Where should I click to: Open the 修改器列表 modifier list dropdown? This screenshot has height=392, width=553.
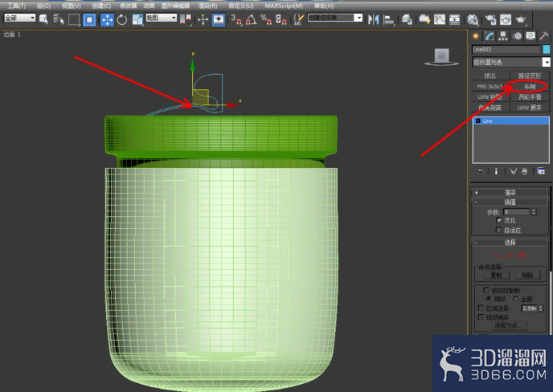511,62
